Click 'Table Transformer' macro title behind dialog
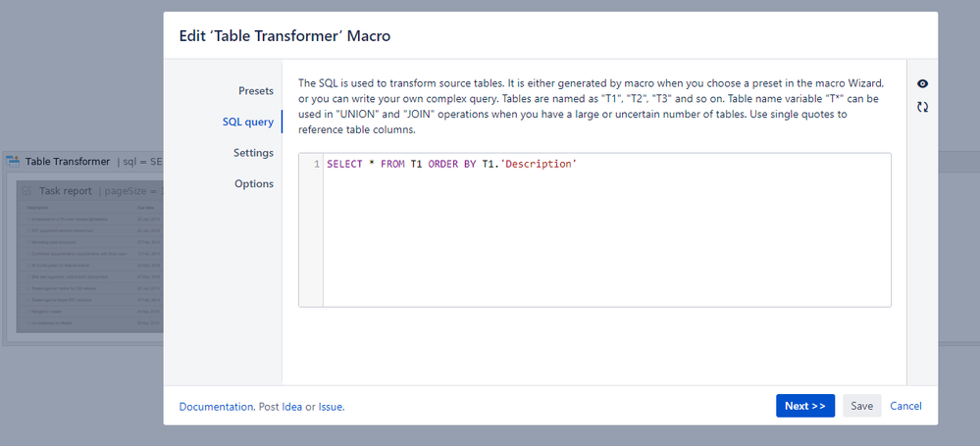 tap(68, 162)
